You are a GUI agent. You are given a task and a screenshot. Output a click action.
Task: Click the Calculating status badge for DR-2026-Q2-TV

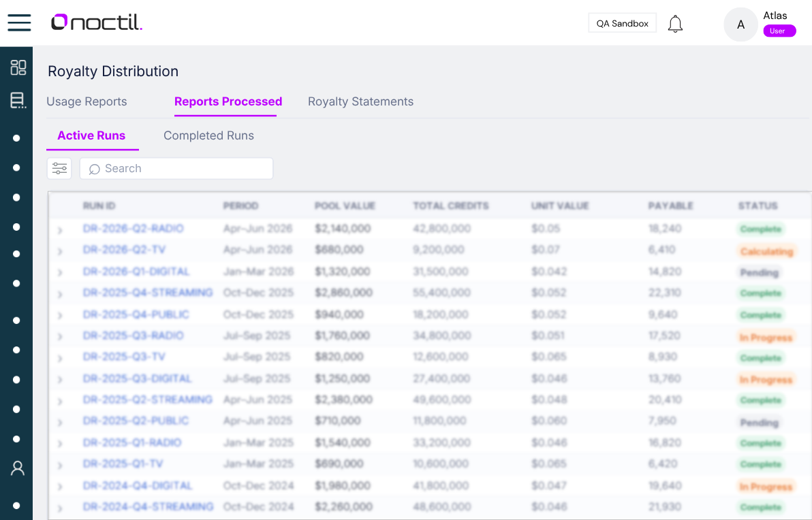pyautogui.click(x=766, y=251)
